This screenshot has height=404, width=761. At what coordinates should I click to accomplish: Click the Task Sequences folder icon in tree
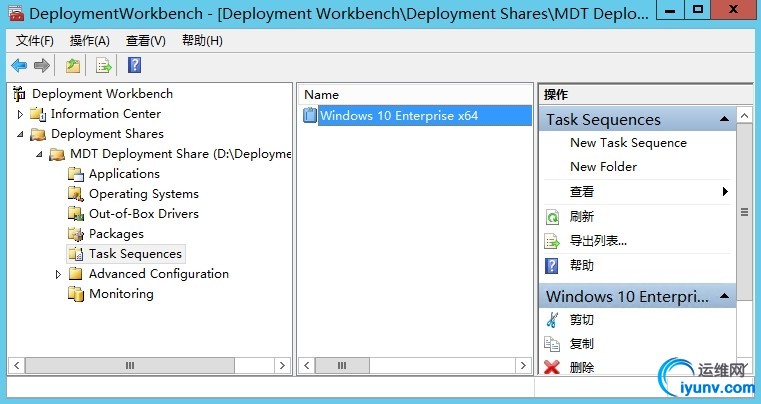(76, 253)
